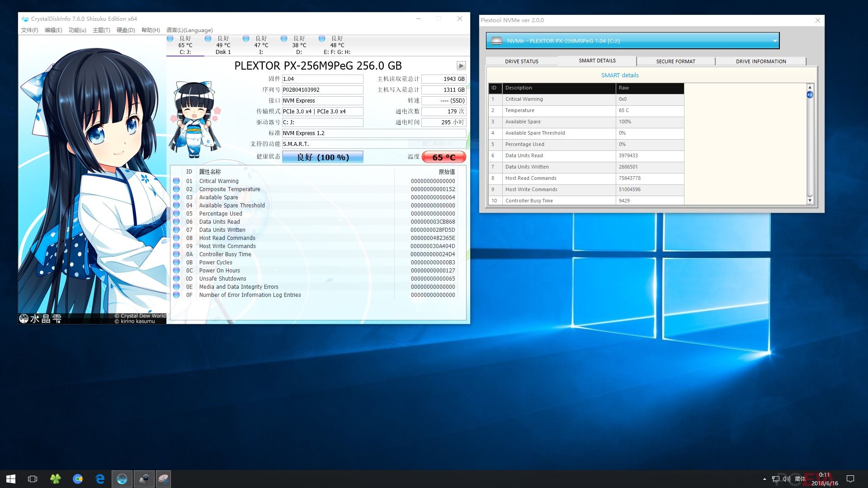Click the 65 °C temperature button
This screenshot has width=868, height=488.
444,157
